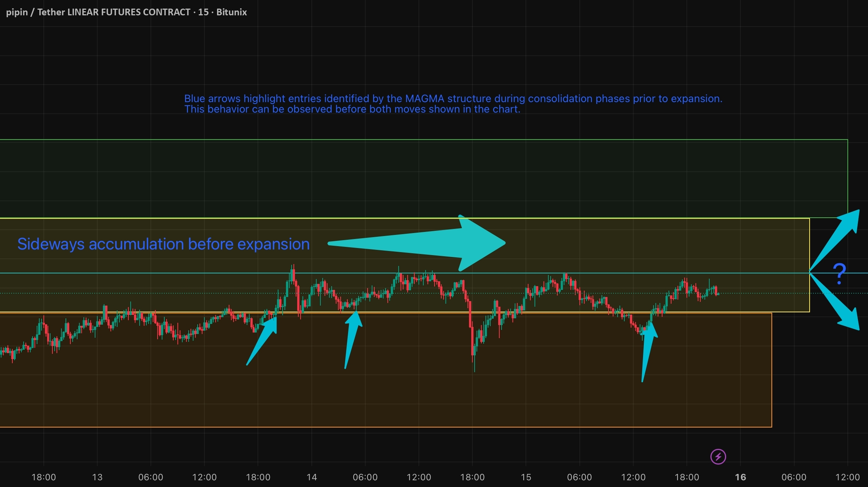Click the 14 date label on the time axis
The height and width of the screenshot is (487, 868).
311,477
